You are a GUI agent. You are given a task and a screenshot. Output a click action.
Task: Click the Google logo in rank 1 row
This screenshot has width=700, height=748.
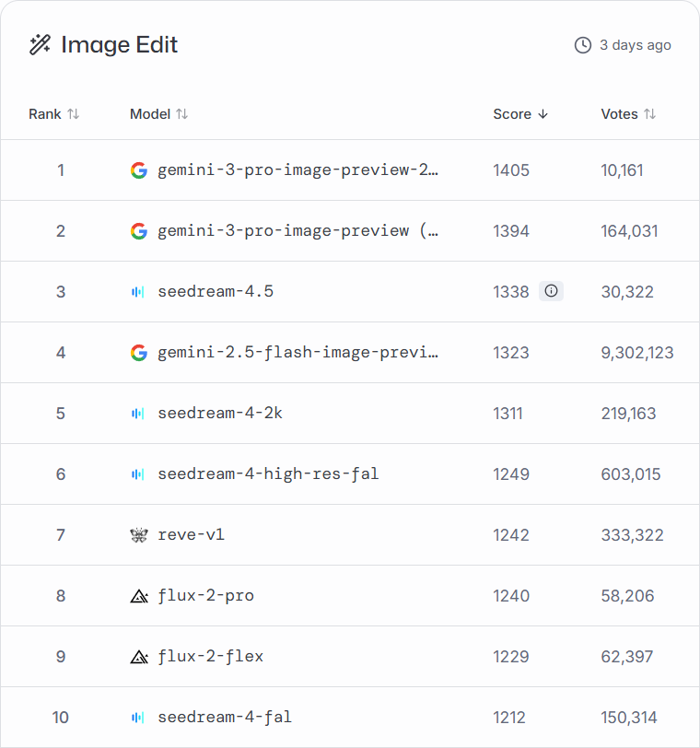pyautogui.click(x=139, y=170)
